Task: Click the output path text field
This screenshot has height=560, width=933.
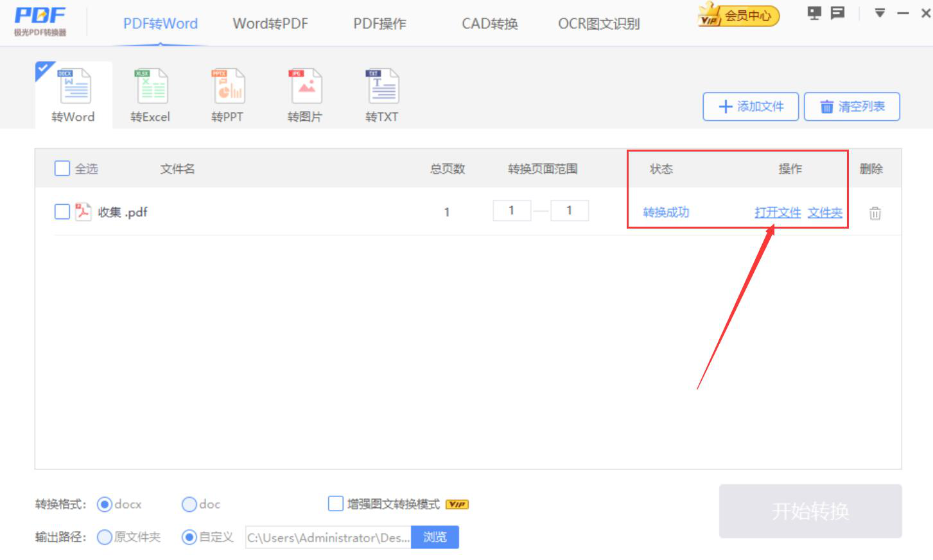Action: click(x=328, y=538)
